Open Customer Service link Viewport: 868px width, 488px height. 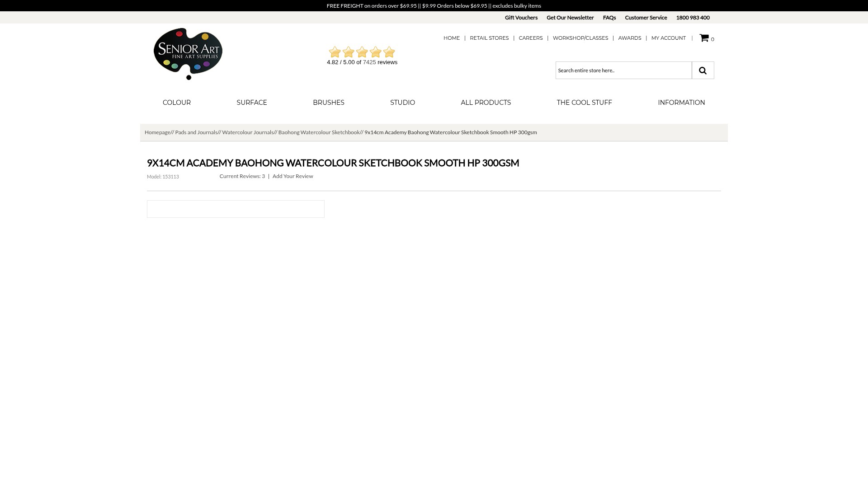point(646,18)
